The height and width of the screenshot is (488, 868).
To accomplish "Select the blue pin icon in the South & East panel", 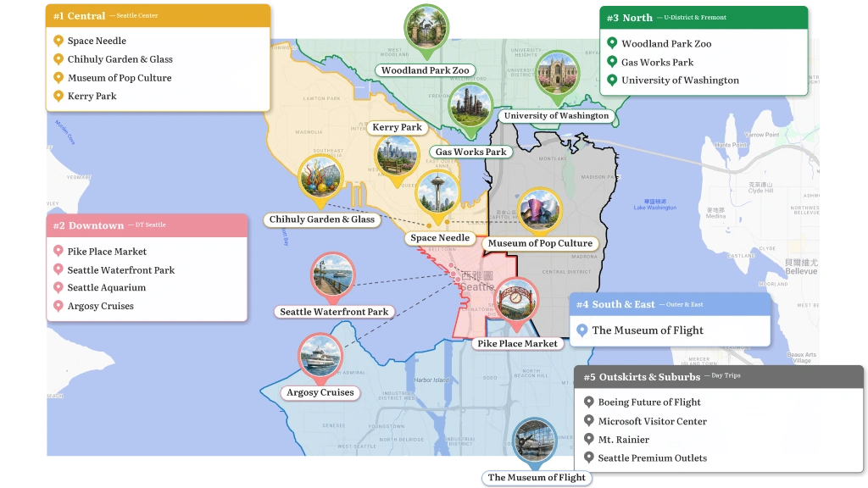I will (581, 330).
